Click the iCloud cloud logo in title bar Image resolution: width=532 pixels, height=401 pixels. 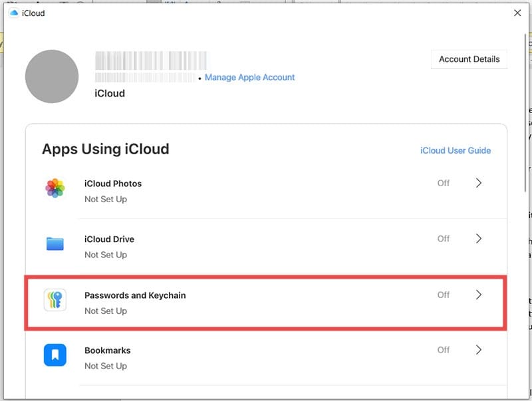click(x=13, y=13)
